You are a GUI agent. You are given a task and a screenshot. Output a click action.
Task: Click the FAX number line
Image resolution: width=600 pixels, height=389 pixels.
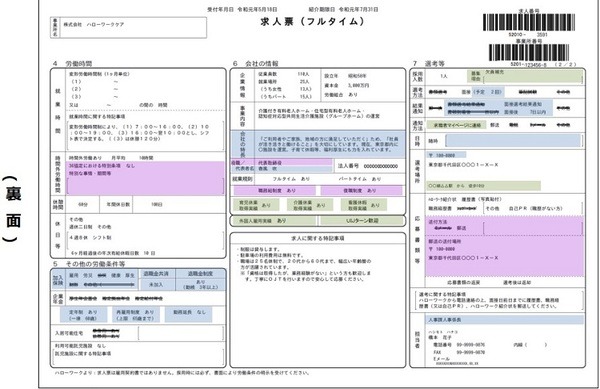[x=459, y=352]
